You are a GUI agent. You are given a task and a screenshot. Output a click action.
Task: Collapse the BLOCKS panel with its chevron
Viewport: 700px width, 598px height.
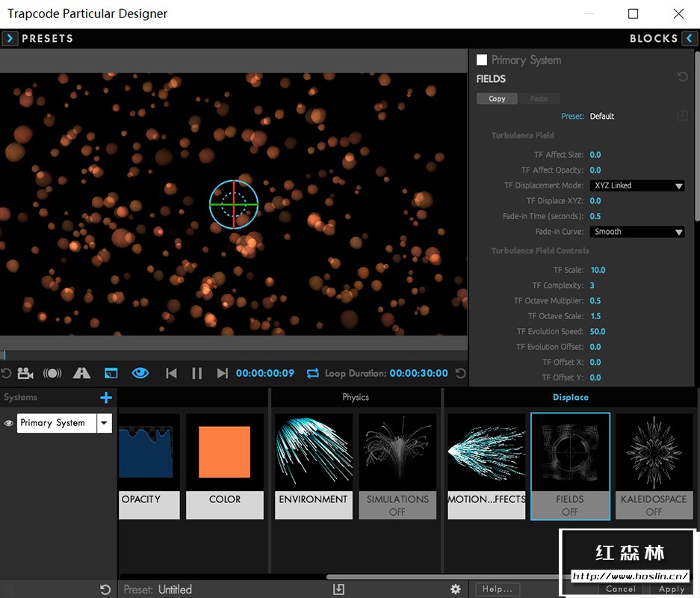691,37
